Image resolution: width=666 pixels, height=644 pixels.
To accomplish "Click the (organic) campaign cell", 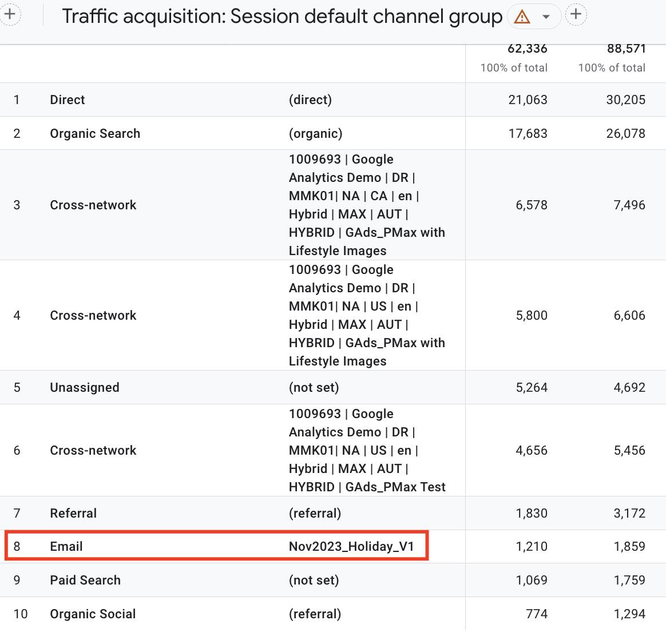I will click(315, 133).
